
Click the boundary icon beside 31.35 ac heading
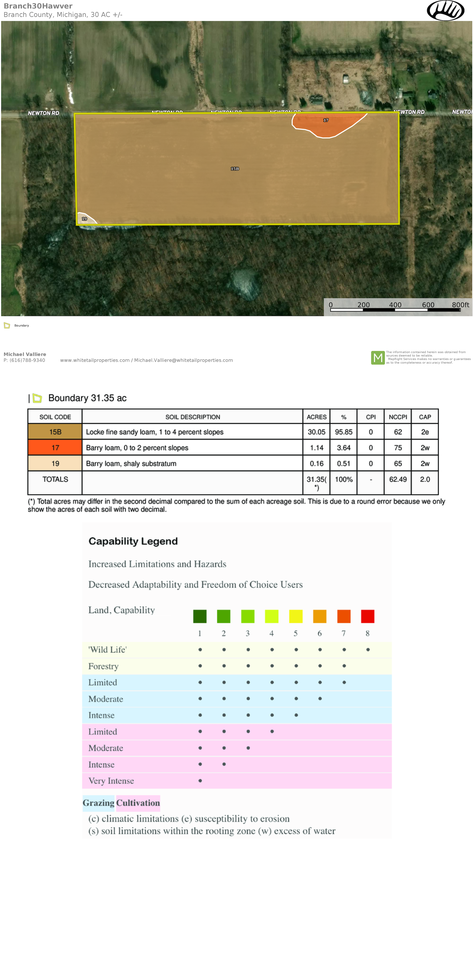pyautogui.click(x=37, y=398)
